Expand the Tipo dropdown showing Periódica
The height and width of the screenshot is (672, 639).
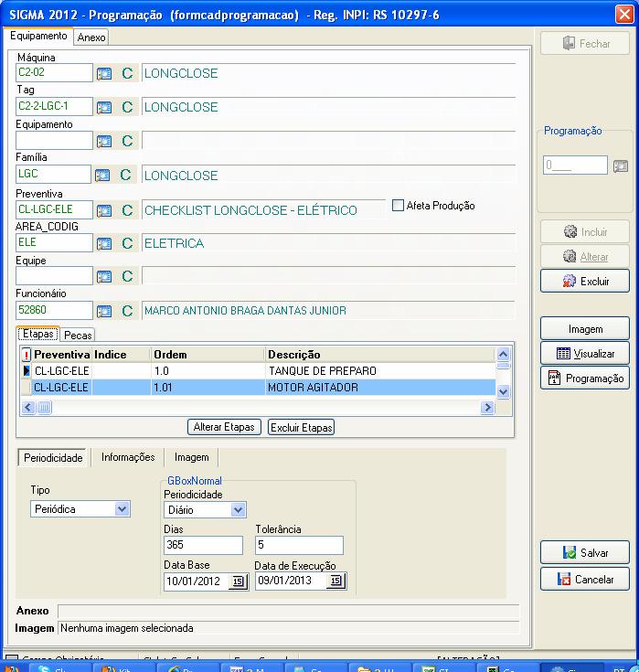(122, 509)
